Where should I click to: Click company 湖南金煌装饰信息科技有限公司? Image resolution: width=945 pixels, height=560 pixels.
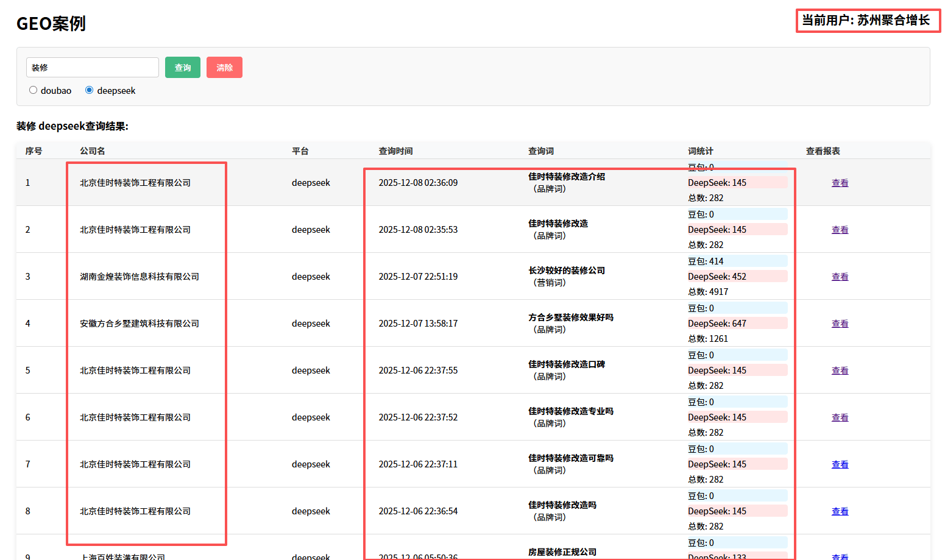[140, 277]
